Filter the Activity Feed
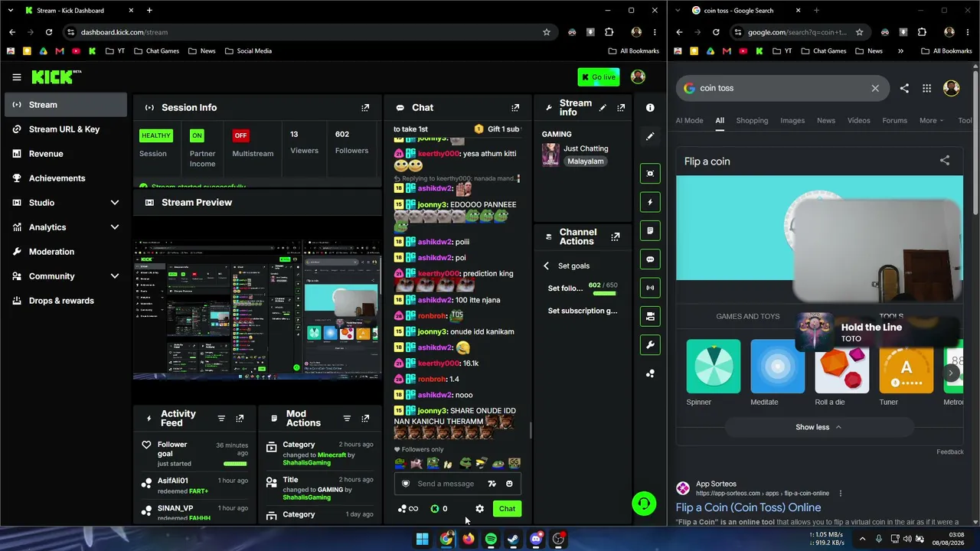Viewport: 980px width, 551px height. (x=221, y=419)
